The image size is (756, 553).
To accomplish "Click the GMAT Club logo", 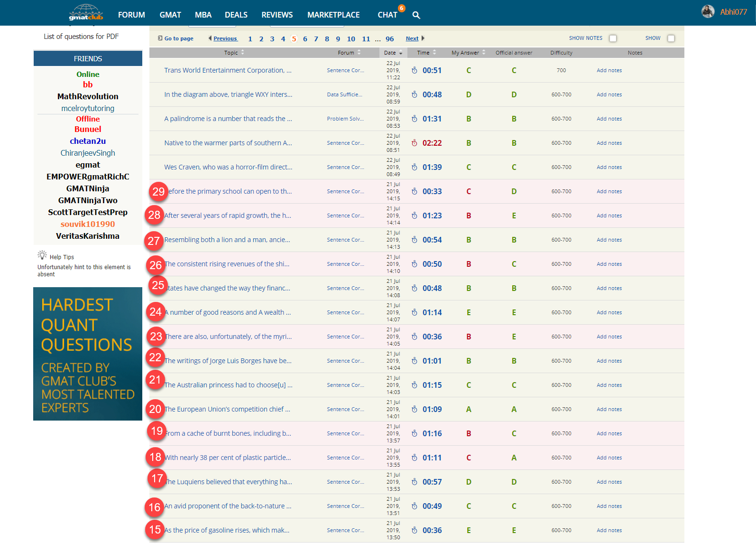I will click(x=86, y=13).
